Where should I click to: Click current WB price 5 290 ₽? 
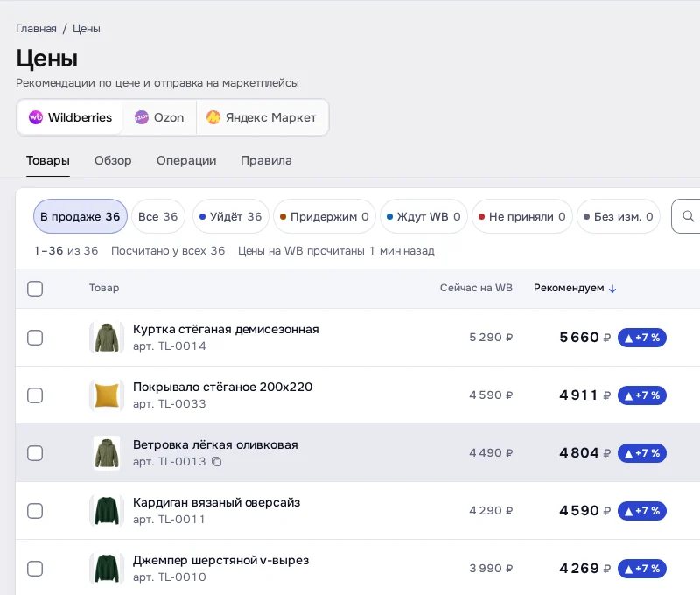click(491, 338)
